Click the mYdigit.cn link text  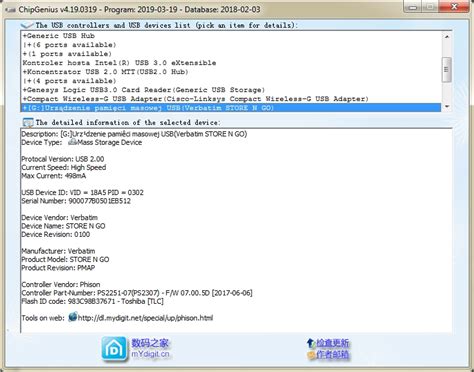[x=150, y=354]
